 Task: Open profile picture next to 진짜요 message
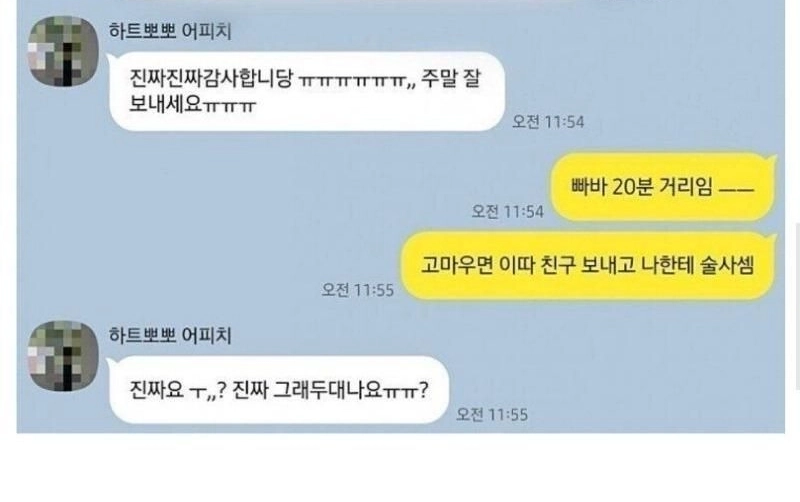click(63, 356)
